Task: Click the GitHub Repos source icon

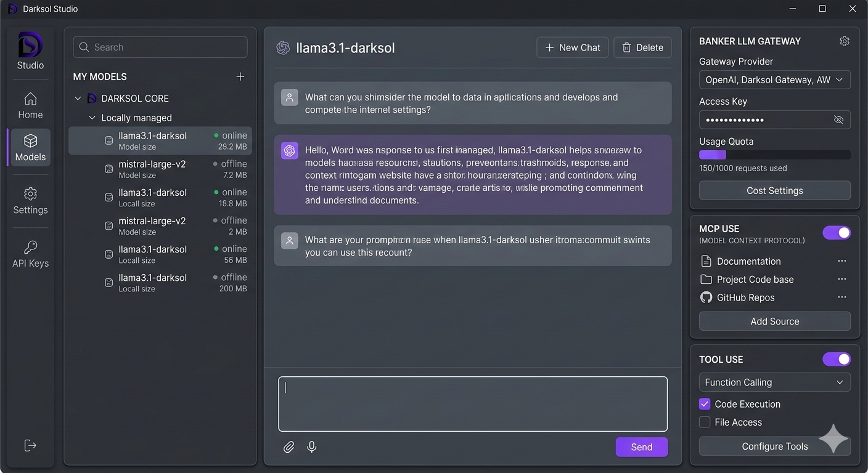Action: 706,297
